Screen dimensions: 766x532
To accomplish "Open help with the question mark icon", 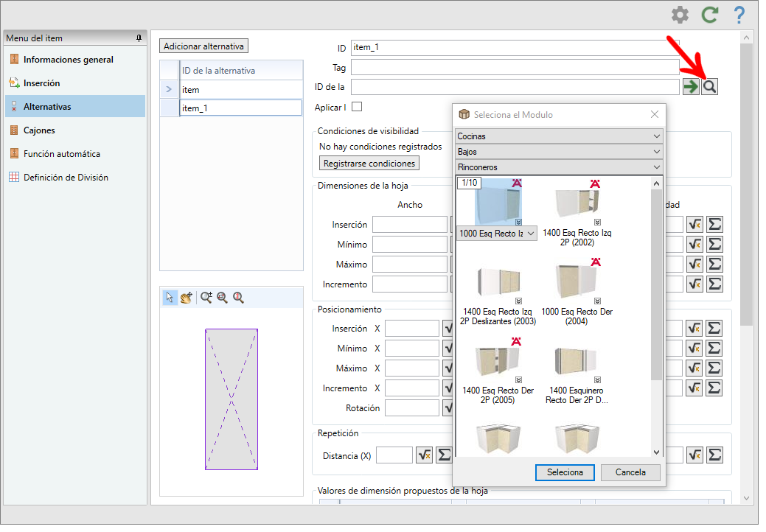I will pos(738,15).
